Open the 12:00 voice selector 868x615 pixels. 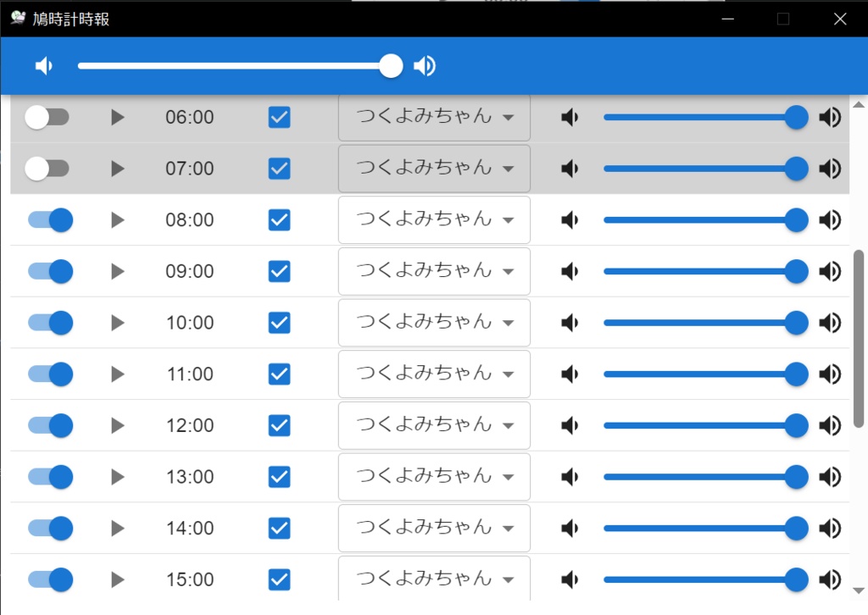pos(434,425)
